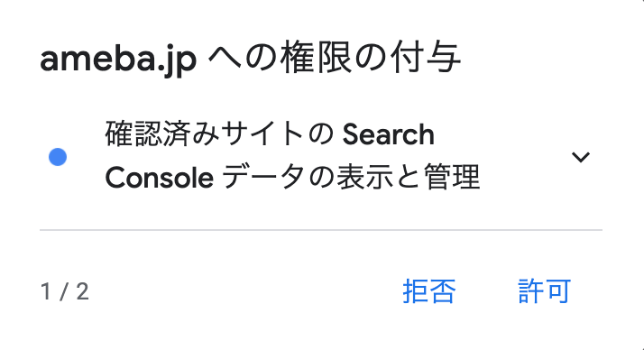
Task: Open the permission row's disclosure chevron
Action: [581, 157]
